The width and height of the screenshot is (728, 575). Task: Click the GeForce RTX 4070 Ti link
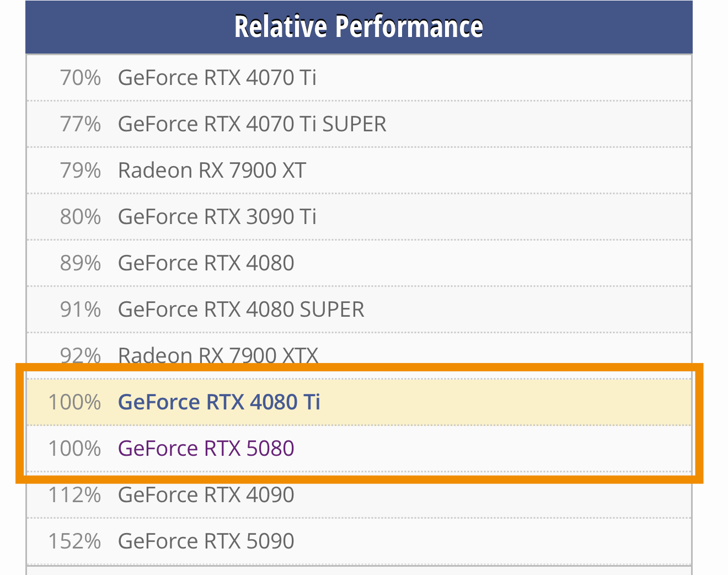(x=217, y=78)
